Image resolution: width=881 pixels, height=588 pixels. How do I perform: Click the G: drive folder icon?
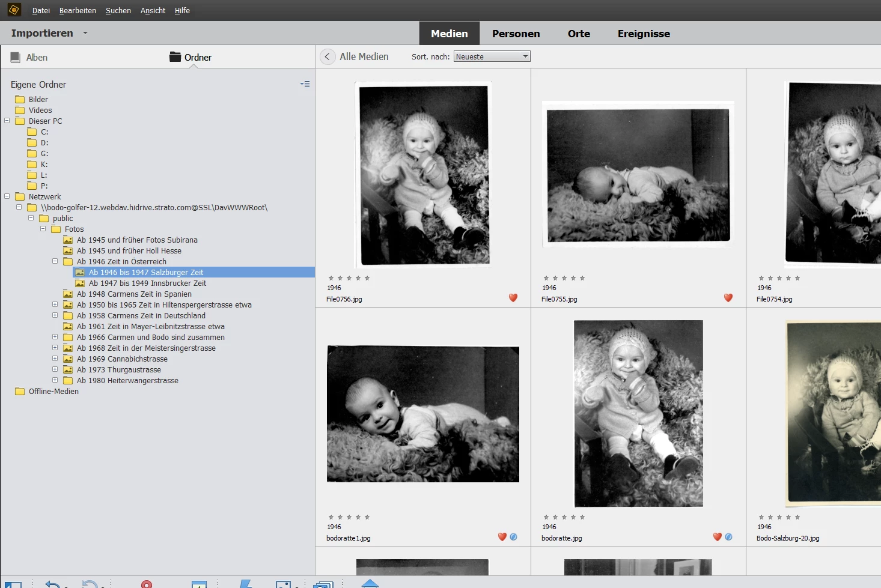[x=32, y=153]
